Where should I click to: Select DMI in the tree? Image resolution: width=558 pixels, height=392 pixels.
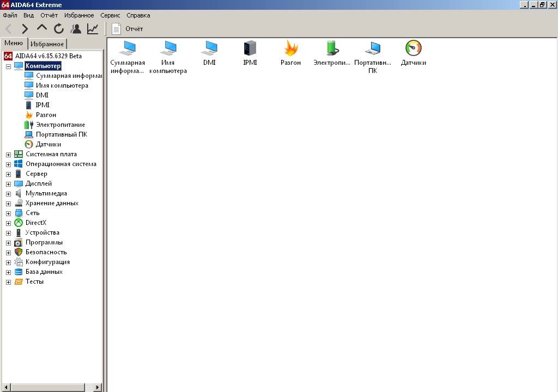pos(37,95)
